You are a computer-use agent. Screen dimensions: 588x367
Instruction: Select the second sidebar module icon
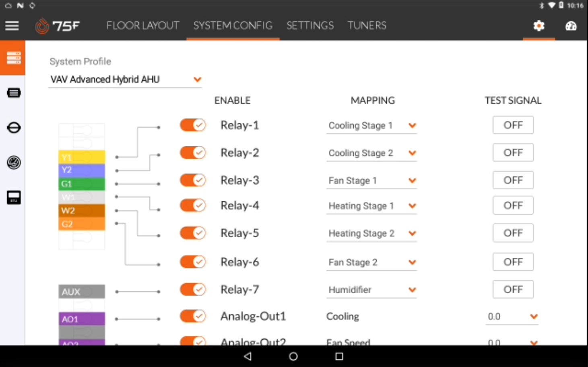click(x=14, y=93)
